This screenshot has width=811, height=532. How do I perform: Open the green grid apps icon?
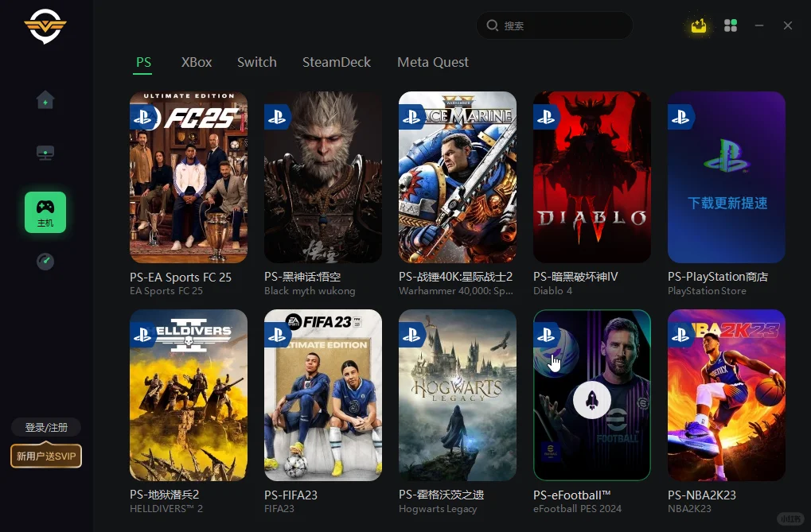731,25
